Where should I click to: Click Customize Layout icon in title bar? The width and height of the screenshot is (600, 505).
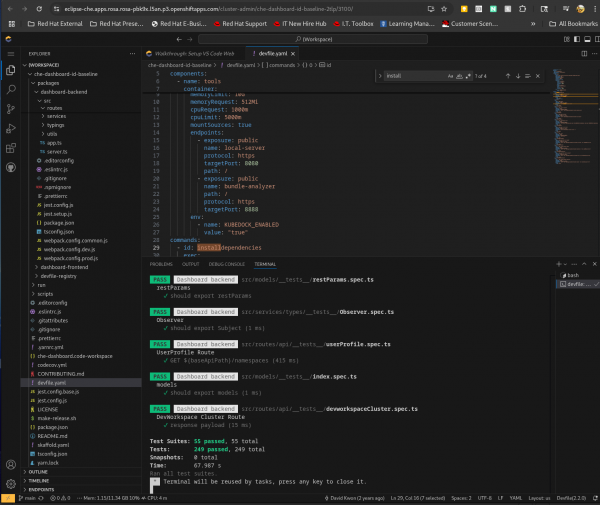coord(567,39)
